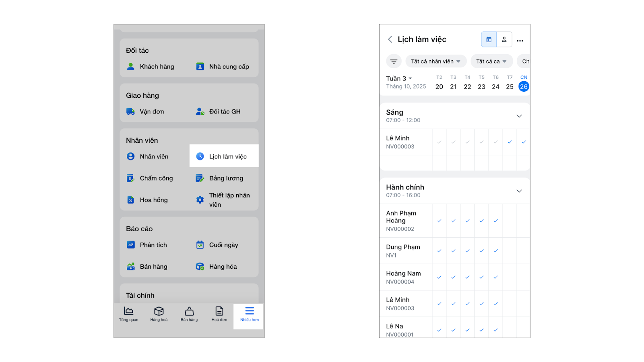The image size is (644, 362).
Task: Toggle Anh Phạm Hoàng's shift on Monday 20
Action: [439, 221]
